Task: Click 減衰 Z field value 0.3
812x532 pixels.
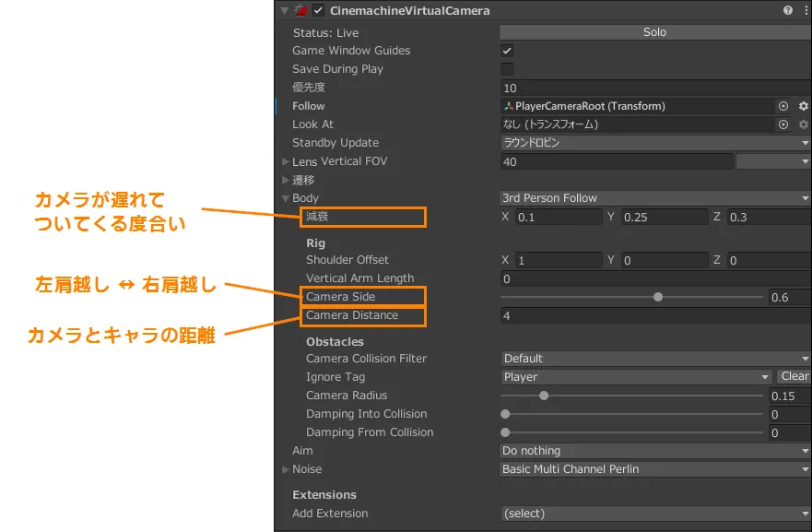Action: 770,217
